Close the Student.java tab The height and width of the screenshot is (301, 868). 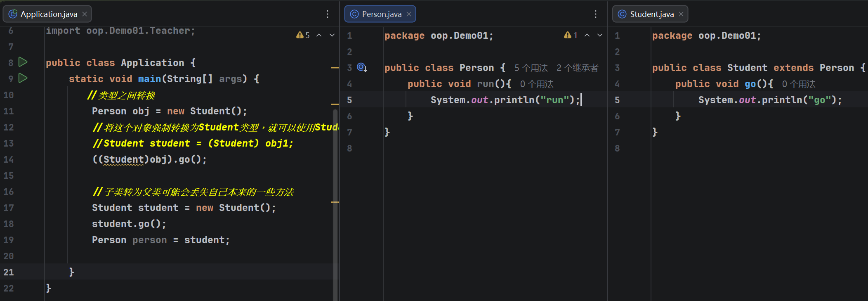681,14
